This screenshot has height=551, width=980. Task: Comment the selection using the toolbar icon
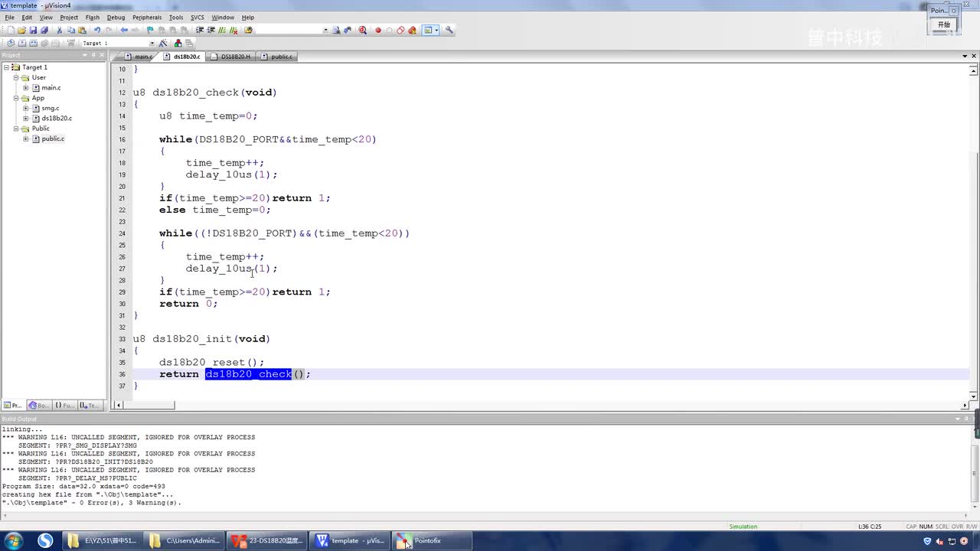[222, 31]
